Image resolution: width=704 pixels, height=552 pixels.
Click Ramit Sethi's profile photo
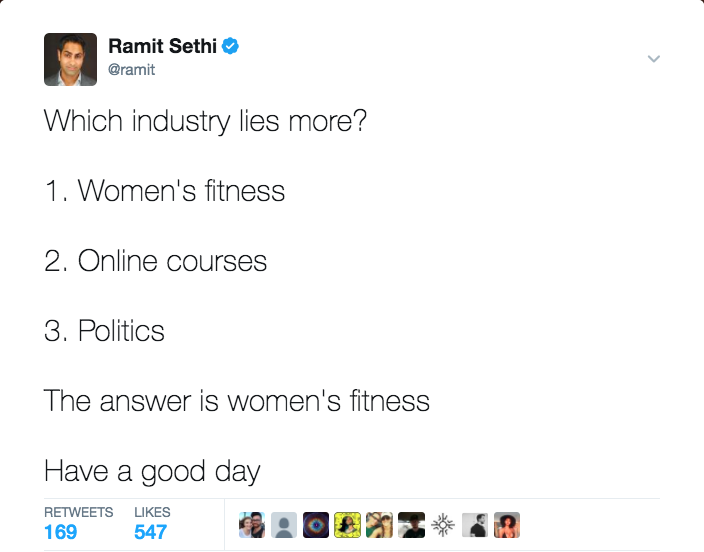[70, 59]
